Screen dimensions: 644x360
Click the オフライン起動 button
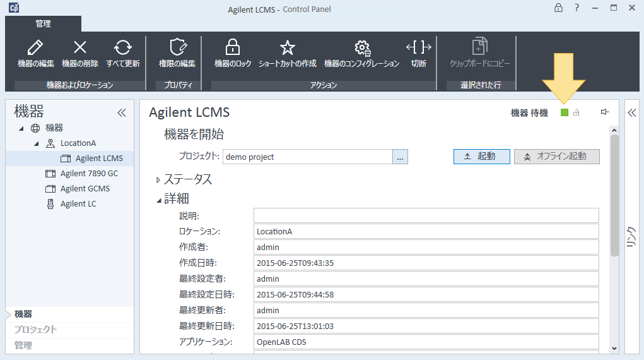pos(556,157)
